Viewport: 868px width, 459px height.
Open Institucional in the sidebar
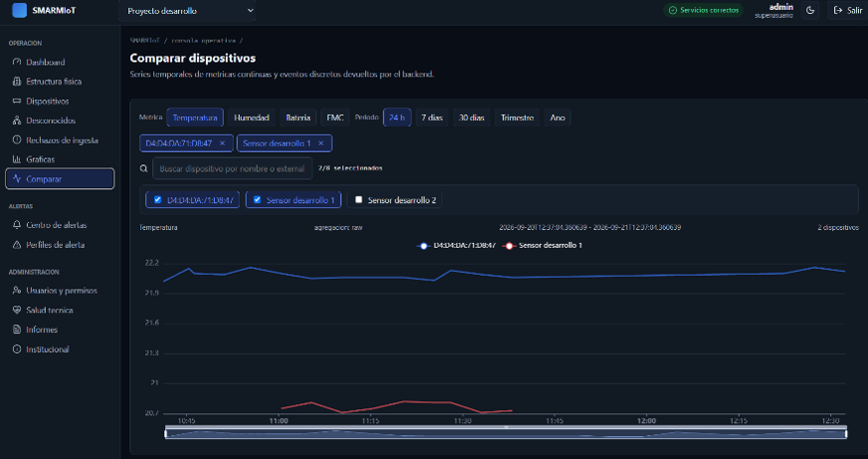[60, 349]
